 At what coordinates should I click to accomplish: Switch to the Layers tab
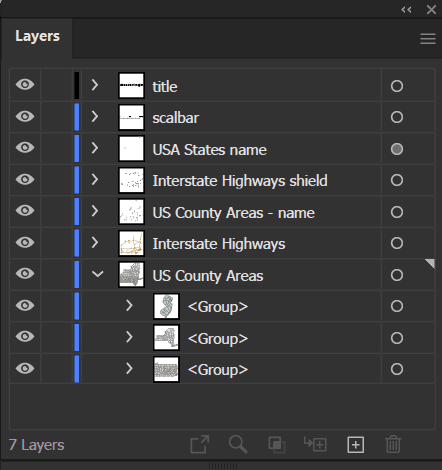tap(37, 36)
